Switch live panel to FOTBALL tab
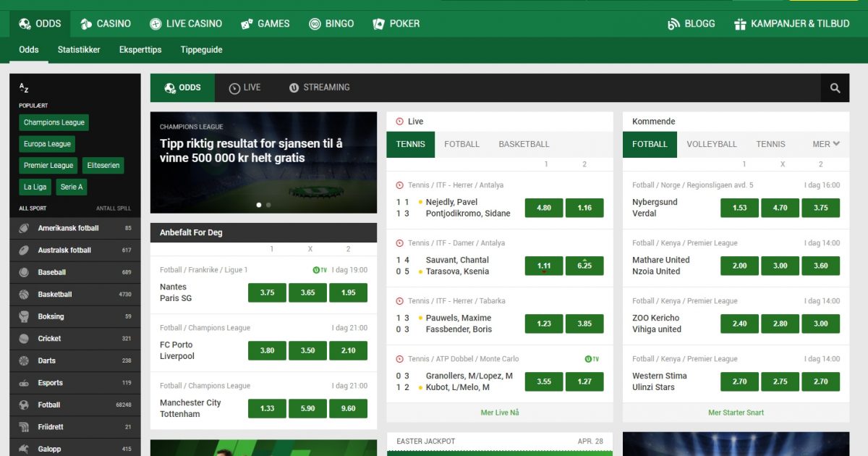This screenshot has width=868, height=456. [461, 144]
